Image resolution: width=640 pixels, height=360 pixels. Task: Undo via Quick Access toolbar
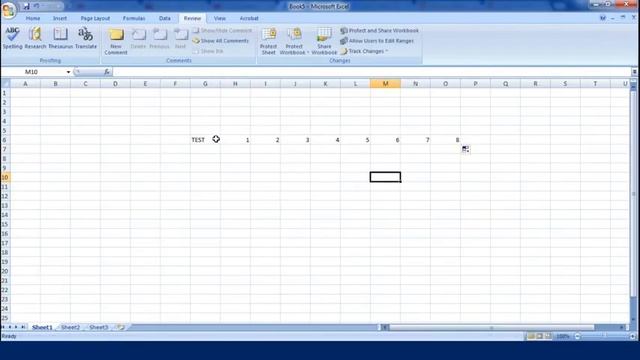(36, 7)
